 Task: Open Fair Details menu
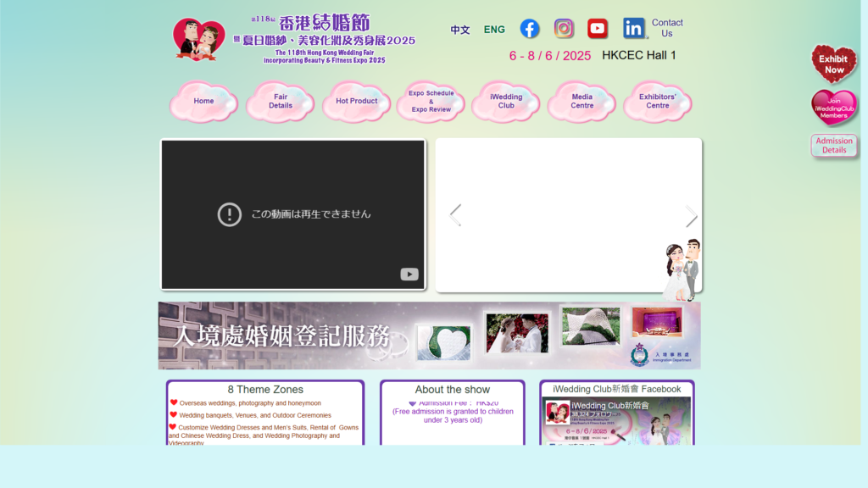(280, 102)
